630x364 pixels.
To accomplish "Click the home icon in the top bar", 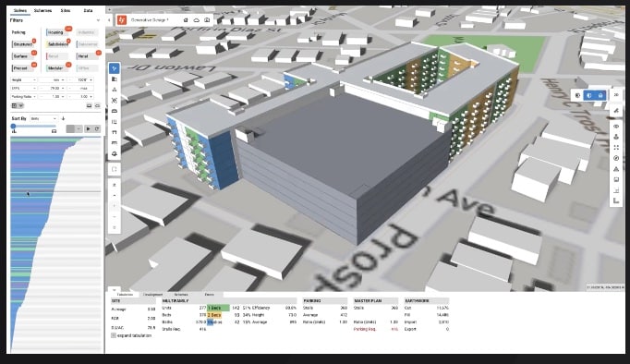I will tap(186, 19).
